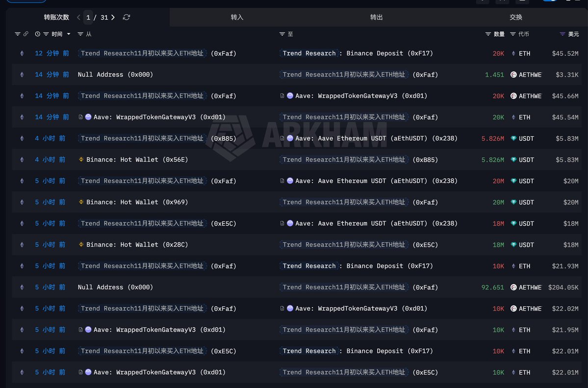Click the link chain icon in header

pos(26,34)
